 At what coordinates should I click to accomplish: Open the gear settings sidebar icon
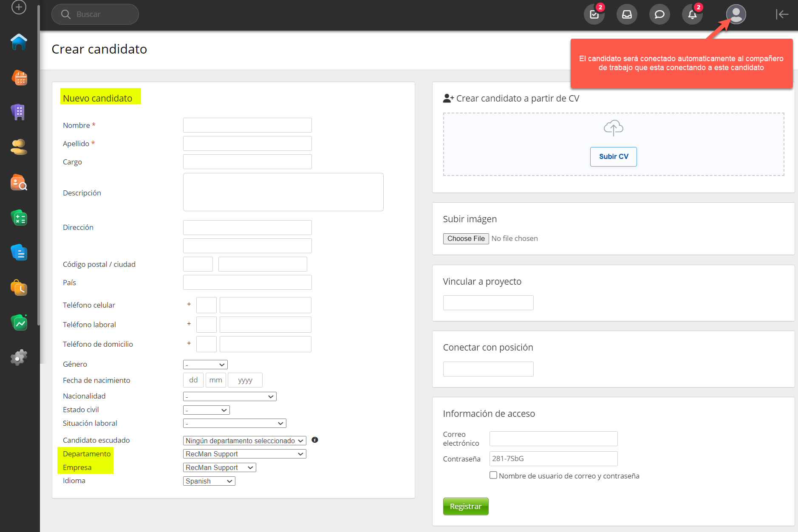click(x=19, y=357)
